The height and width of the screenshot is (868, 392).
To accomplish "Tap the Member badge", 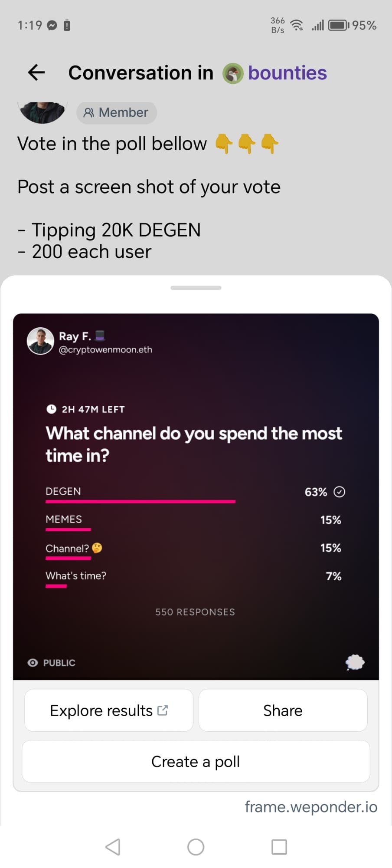I will (x=117, y=113).
